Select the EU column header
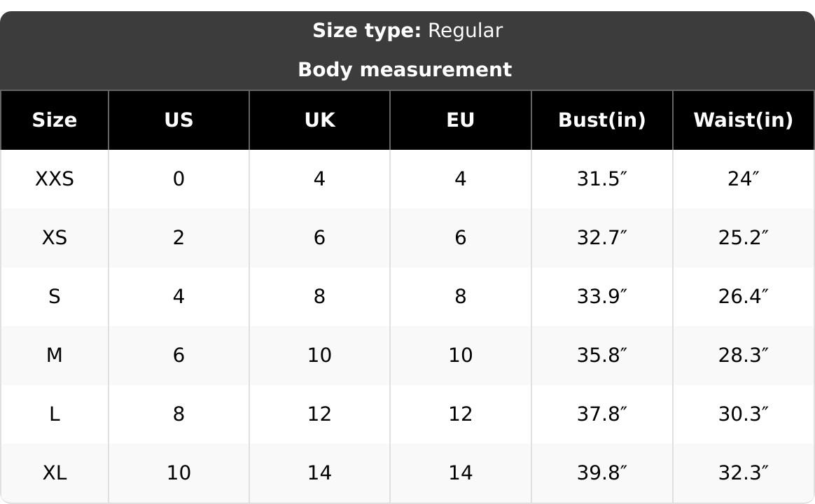The image size is (815, 504). [x=460, y=120]
